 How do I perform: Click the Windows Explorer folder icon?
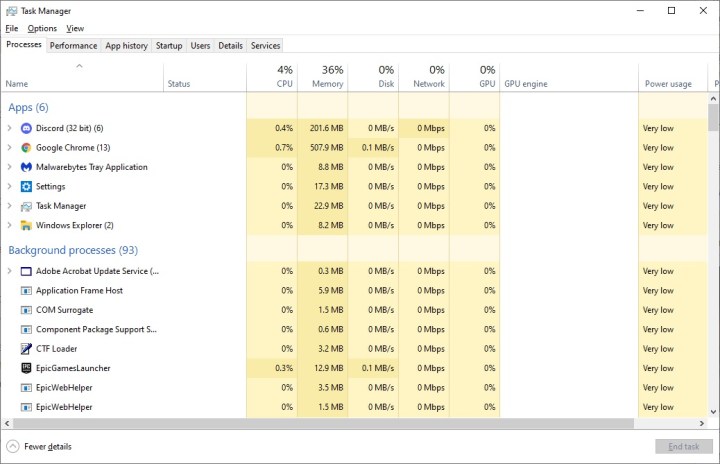26,226
